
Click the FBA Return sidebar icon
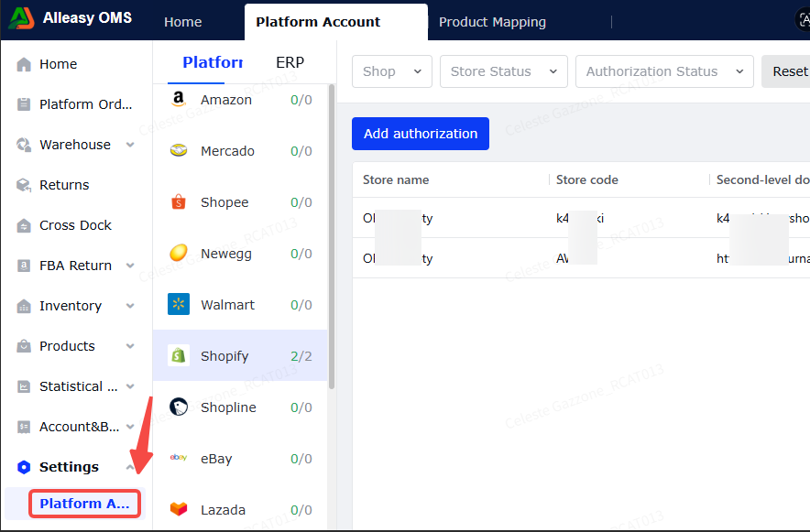tap(24, 266)
